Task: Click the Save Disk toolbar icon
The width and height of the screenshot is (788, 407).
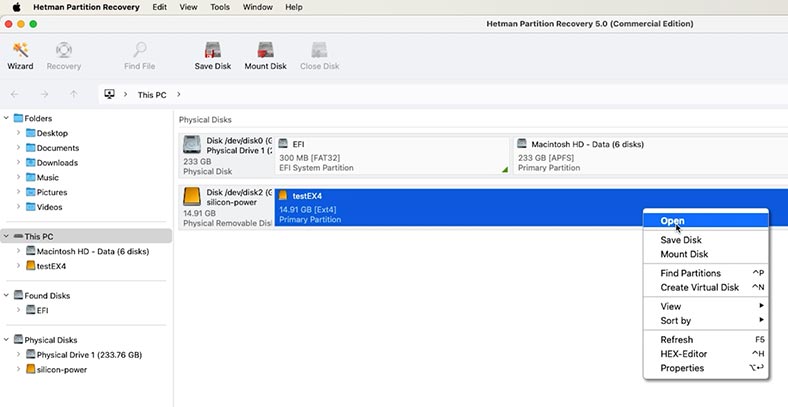Action: point(213,56)
